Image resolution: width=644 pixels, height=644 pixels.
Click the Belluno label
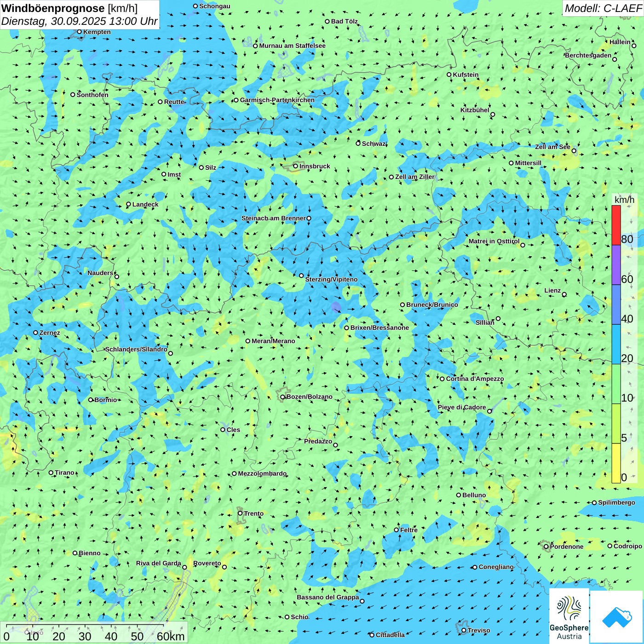coord(474,495)
